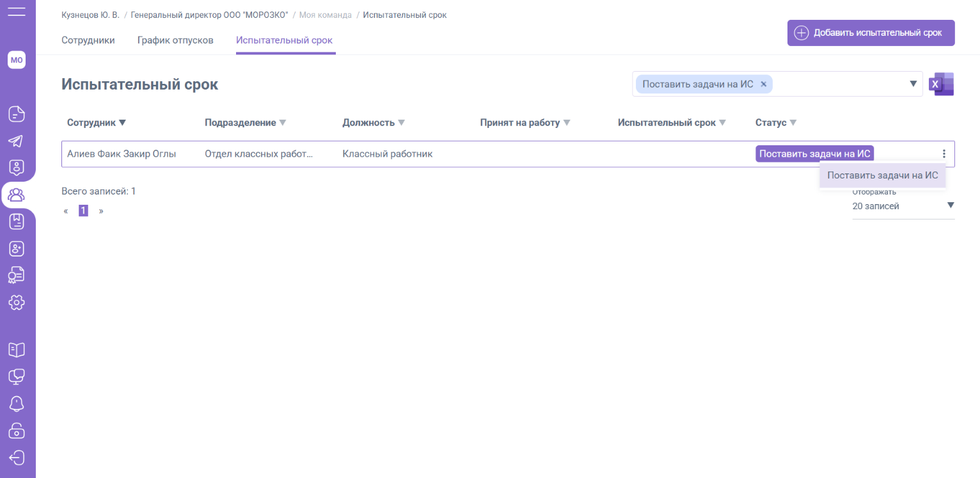
Task: Click the padlock icon in sidebar
Action: 17,431
